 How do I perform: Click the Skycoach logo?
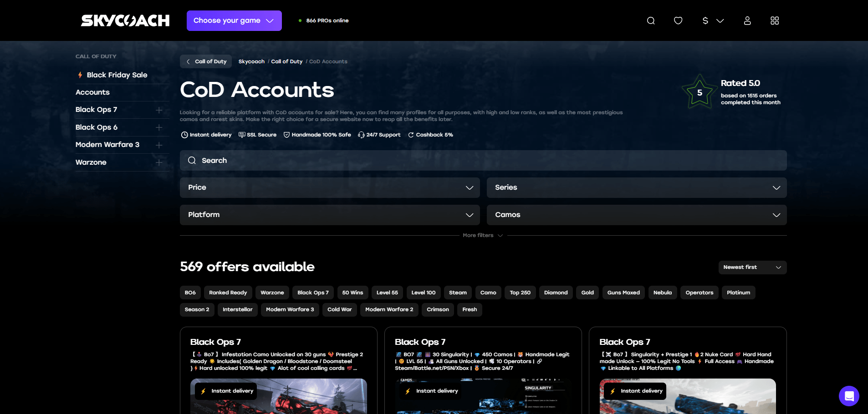(125, 20)
